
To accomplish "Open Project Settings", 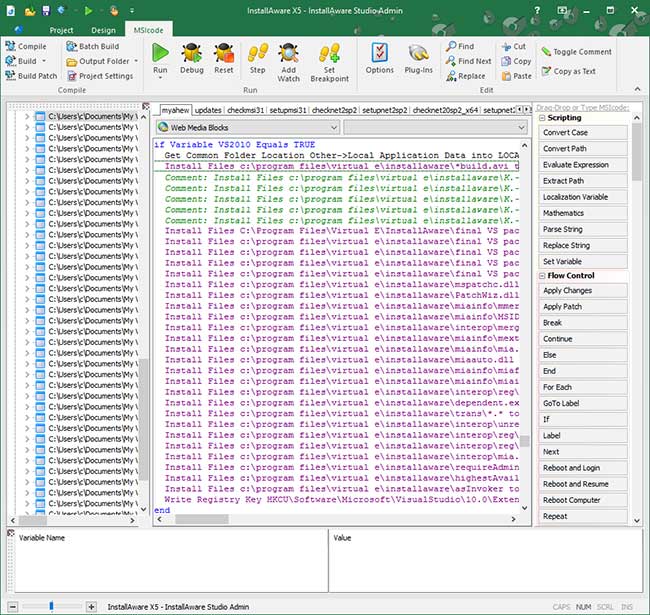I will [100, 76].
